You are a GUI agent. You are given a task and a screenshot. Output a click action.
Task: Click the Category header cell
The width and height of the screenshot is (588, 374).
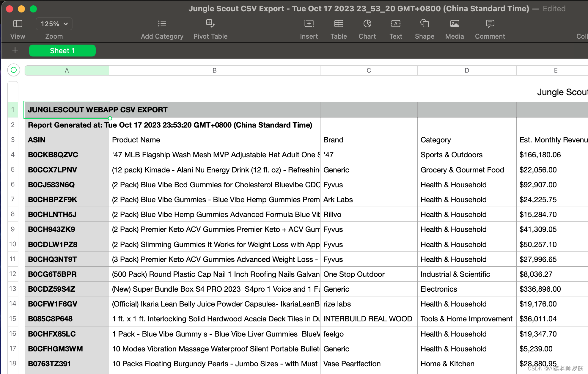467,140
